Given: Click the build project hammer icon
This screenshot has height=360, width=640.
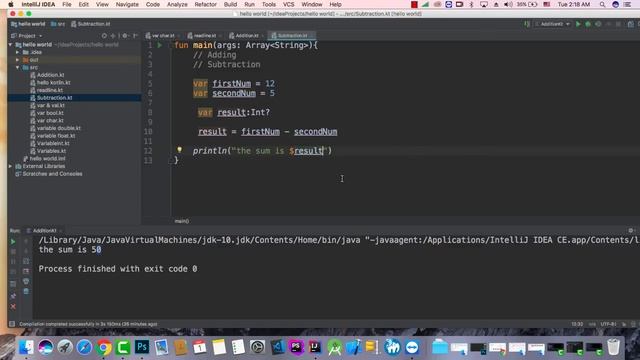Looking at the screenshot, I should pos(527,24).
